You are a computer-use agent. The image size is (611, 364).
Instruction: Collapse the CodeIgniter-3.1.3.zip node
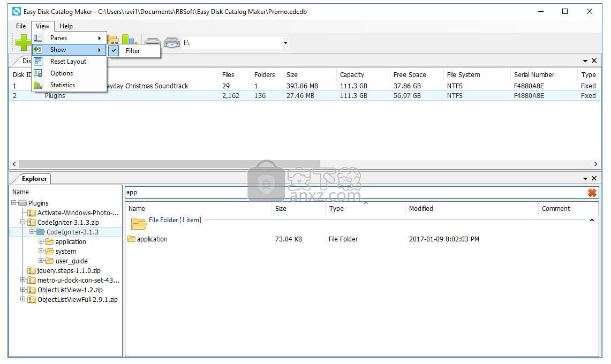pos(23,222)
